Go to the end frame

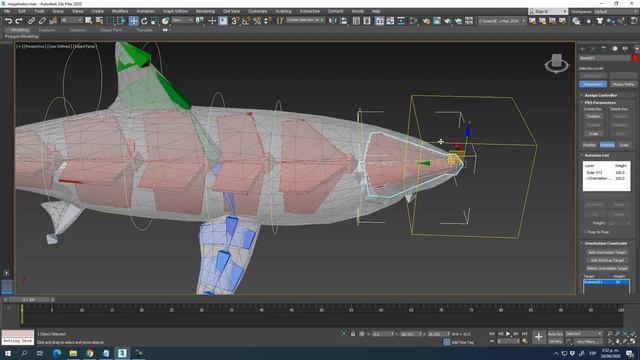524,334
